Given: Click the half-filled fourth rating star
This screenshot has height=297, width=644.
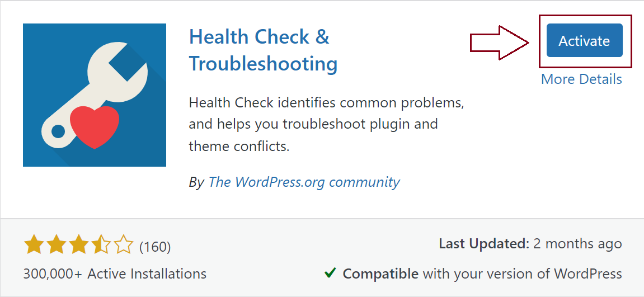Looking at the screenshot, I should tap(101, 246).
